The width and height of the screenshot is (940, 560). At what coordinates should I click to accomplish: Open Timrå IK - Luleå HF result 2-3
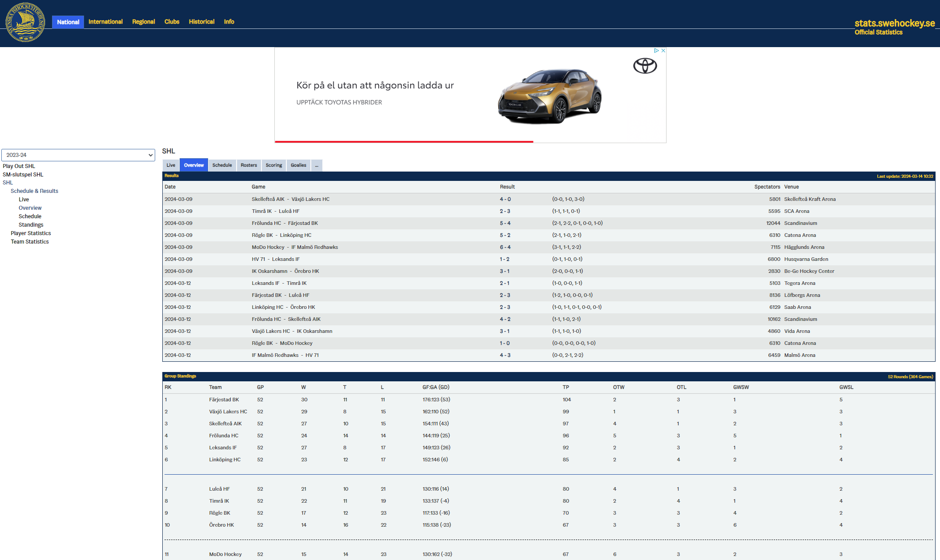[505, 211]
